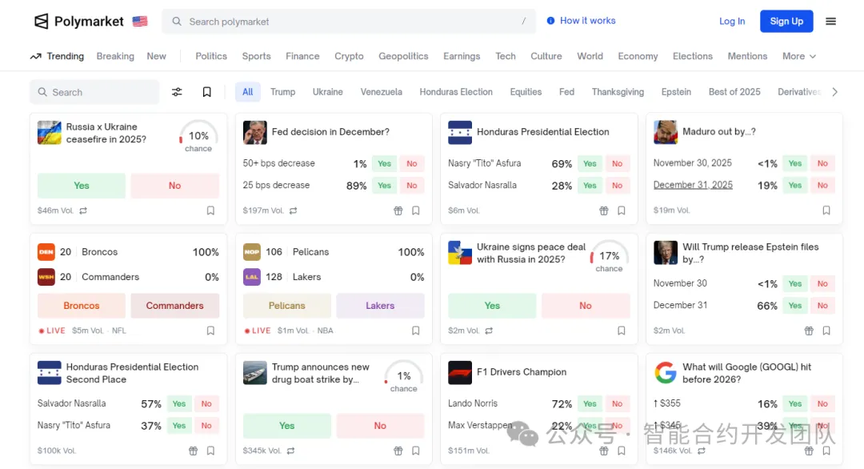Click the US flag icon beside Polymarket
864x469 pixels.
140,21
